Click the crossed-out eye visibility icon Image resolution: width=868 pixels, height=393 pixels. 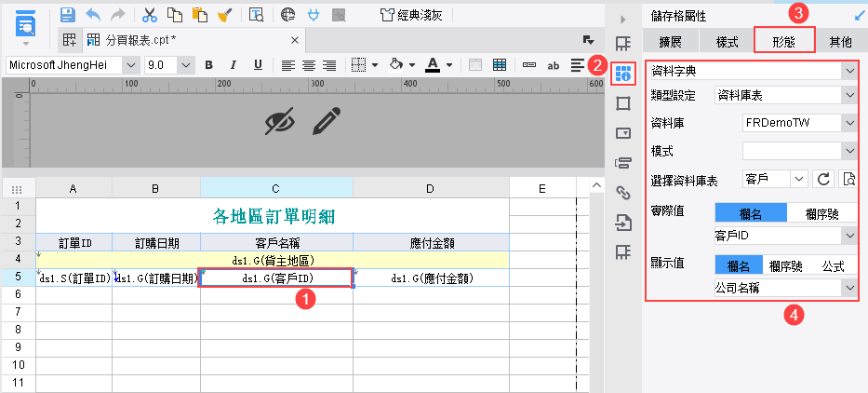[x=279, y=121]
